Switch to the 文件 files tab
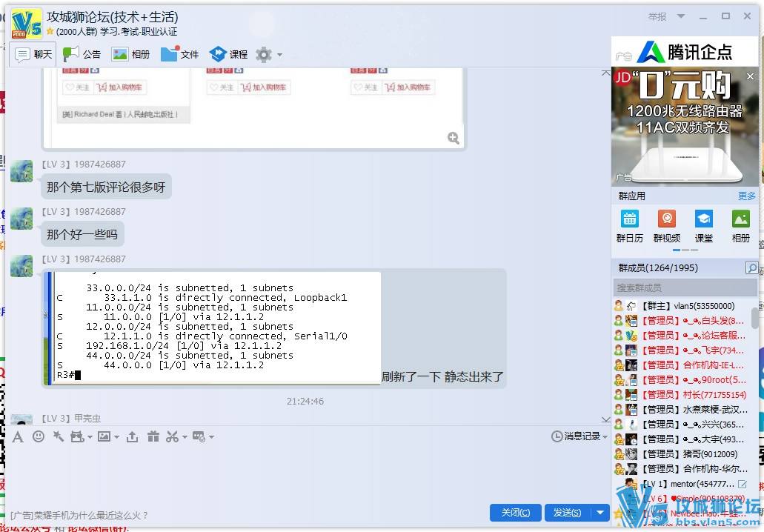 [x=180, y=54]
